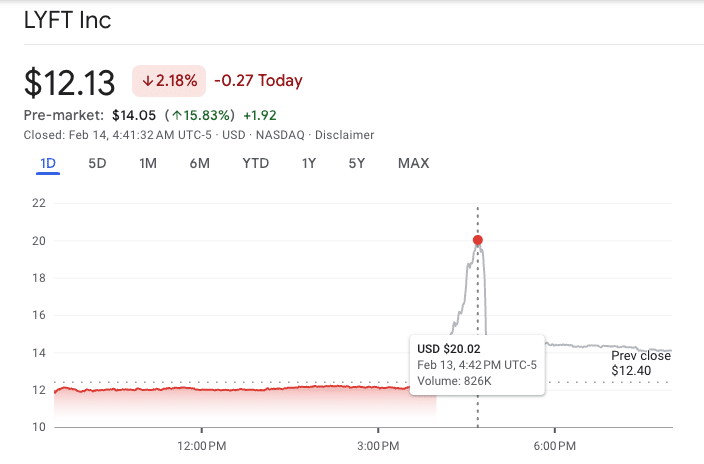
Task: Click the tooltip date Feb 13, 4:42 PM
Action: coord(477,365)
